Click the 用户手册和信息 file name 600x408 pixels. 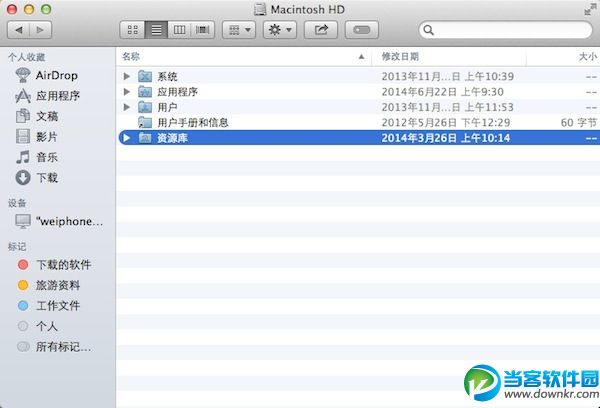(x=193, y=122)
